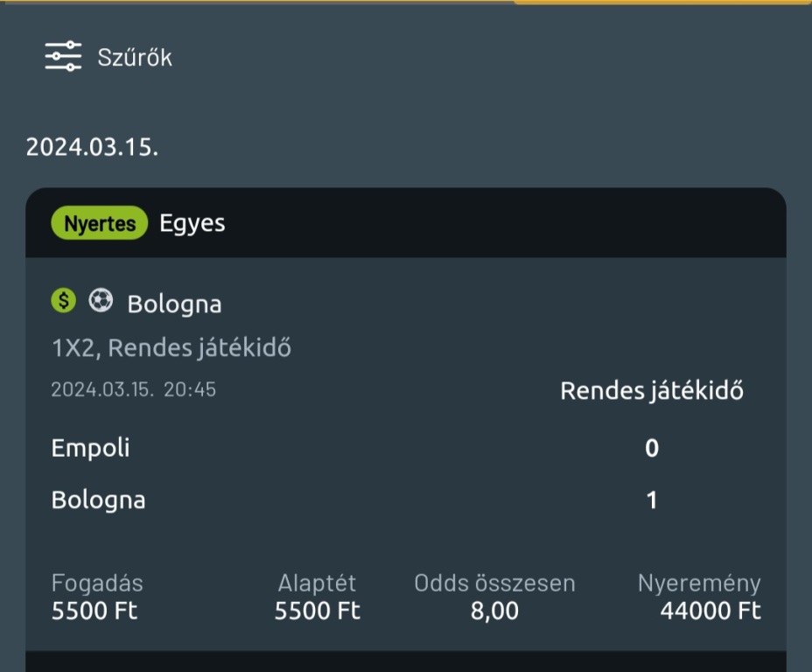Tap the Fogadás 5500 Ft amount
Screen dimensions: 812x672
coord(94,611)
